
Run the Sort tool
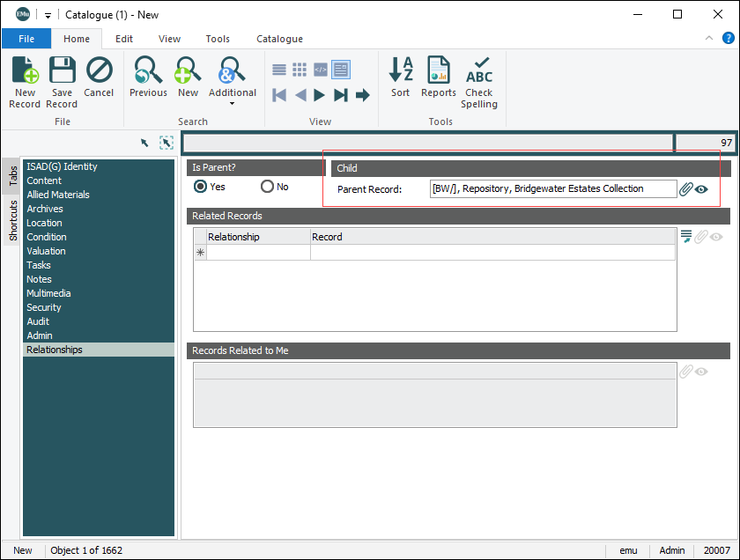[x=400, y=81]
